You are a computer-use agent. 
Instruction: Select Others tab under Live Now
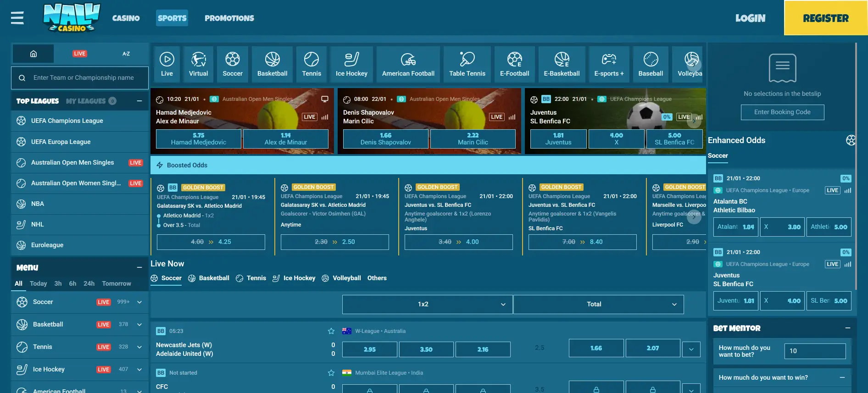(377, 278)
